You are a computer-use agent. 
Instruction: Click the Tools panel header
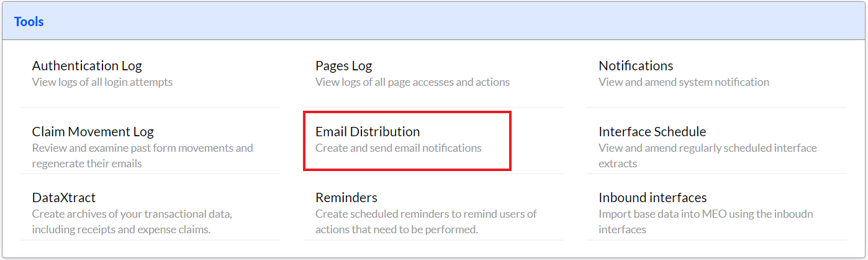click(x=433, y=22)
